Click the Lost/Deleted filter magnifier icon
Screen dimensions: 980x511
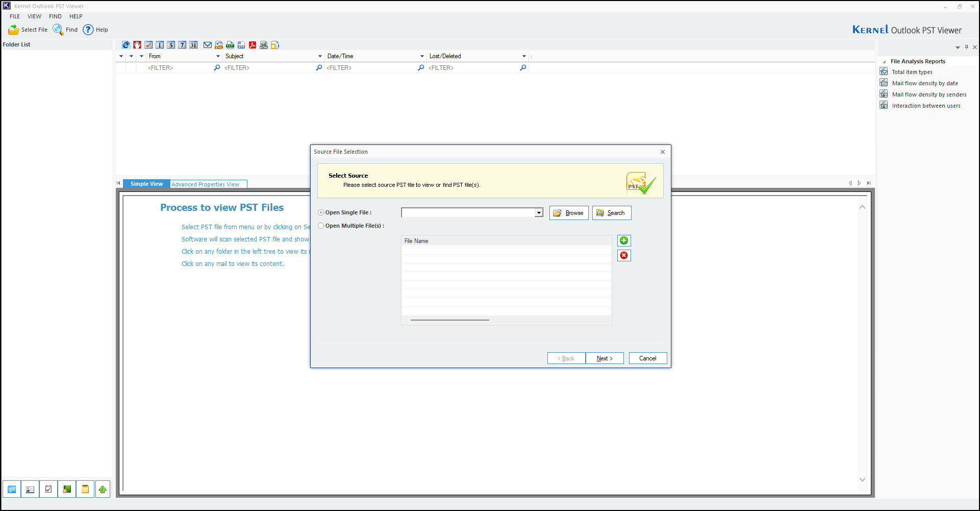click(523, 67)
